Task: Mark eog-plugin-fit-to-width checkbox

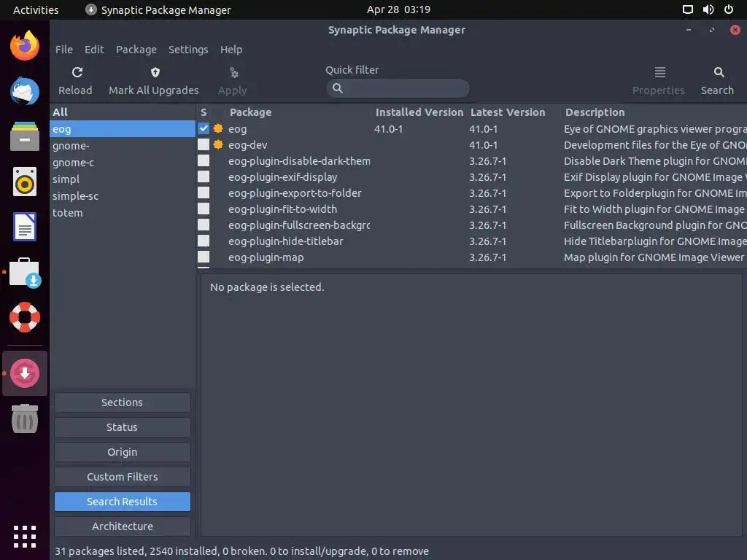Action: point(204,209)
